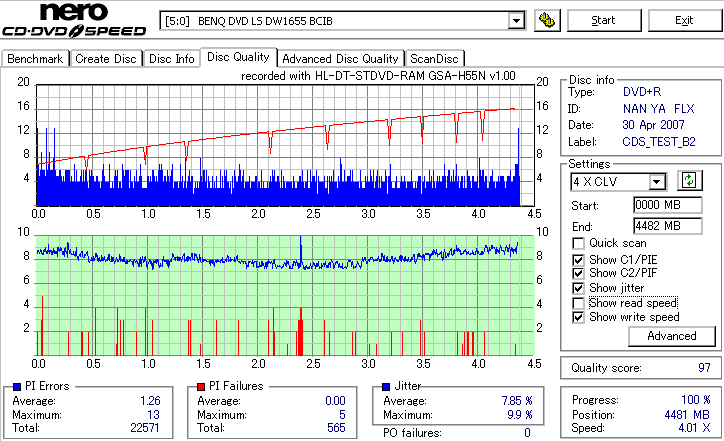This screenshot has height=441, width=724.
Task: Open the ScanDisc tab
Action: [434, 59]
